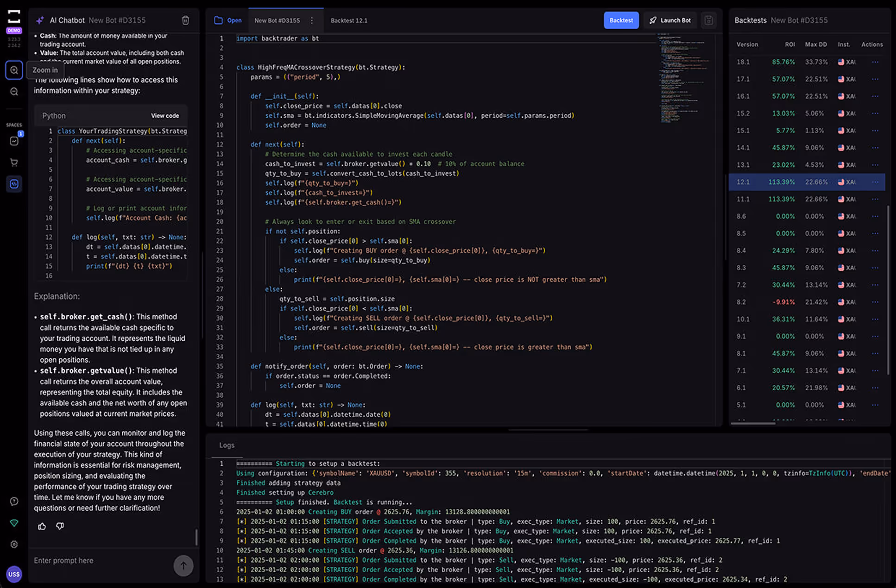Viewport: 896px width, 588px height.
Task: Click the Launch Bot button
Action: click(x=670, y=20)
